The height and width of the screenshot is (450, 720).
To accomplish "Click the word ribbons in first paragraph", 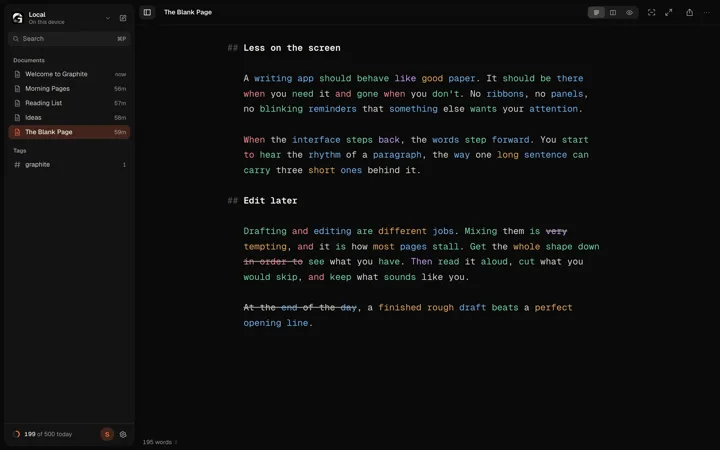I will (x=505, y=94).
